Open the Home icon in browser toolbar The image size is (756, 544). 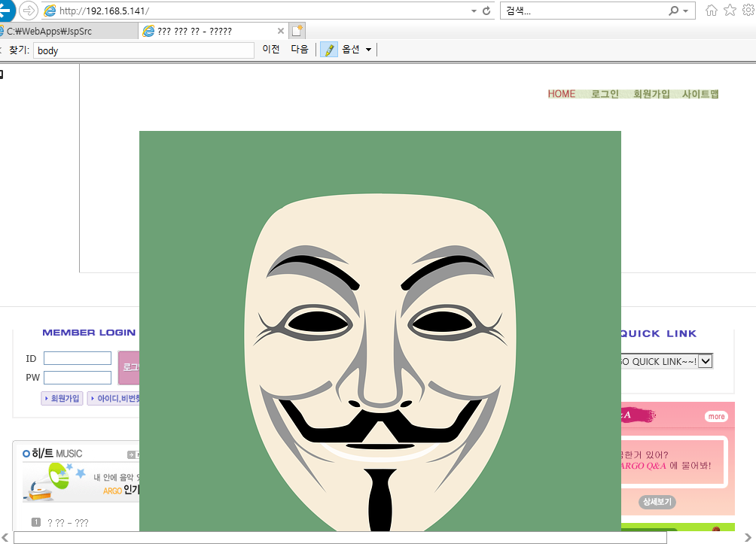711,10
